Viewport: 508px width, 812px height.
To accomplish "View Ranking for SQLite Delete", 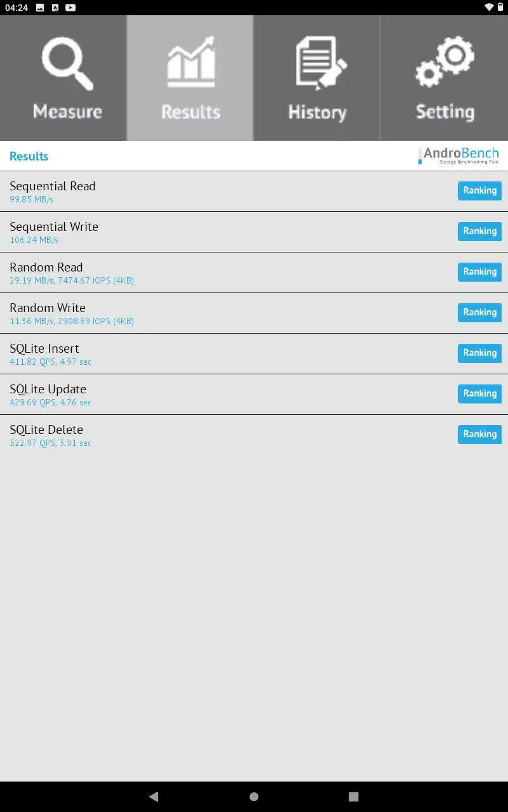I will [479, 435].
